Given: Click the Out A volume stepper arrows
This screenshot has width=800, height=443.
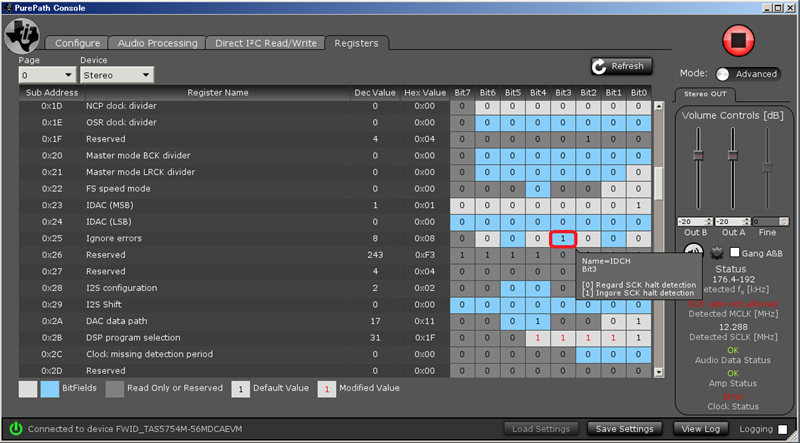Looking at the screenshot, I should [x=745, y=222].
